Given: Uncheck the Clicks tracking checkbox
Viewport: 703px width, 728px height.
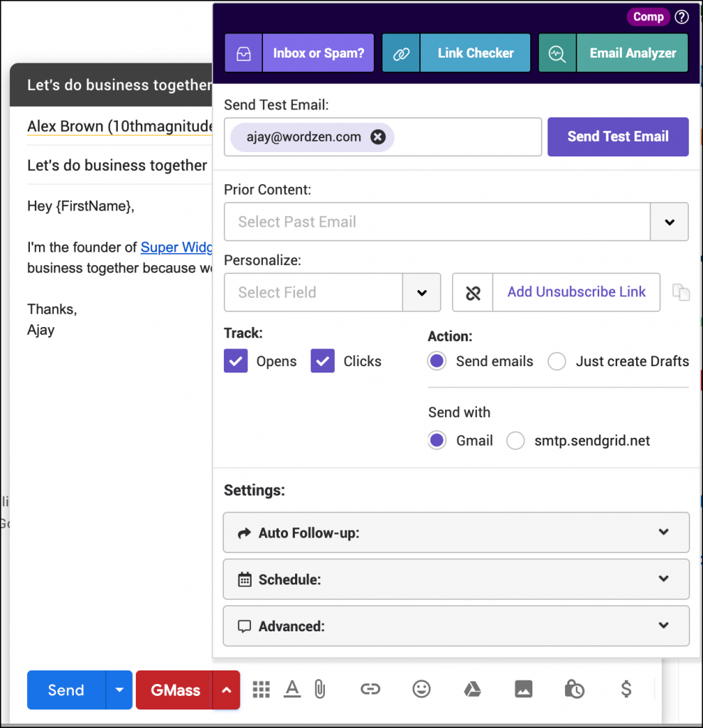Looking at the screenshot, I should pyautogui.click(x=323, y=361).
